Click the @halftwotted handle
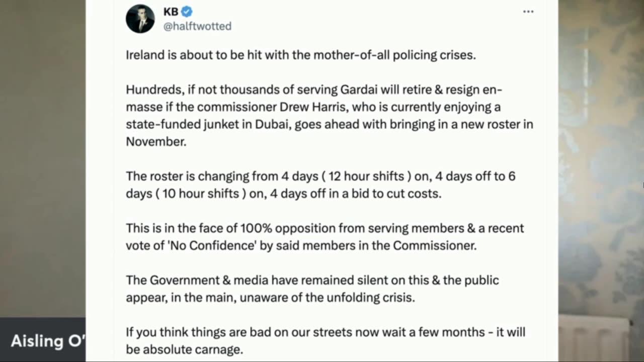 click(x=197, y=26)
